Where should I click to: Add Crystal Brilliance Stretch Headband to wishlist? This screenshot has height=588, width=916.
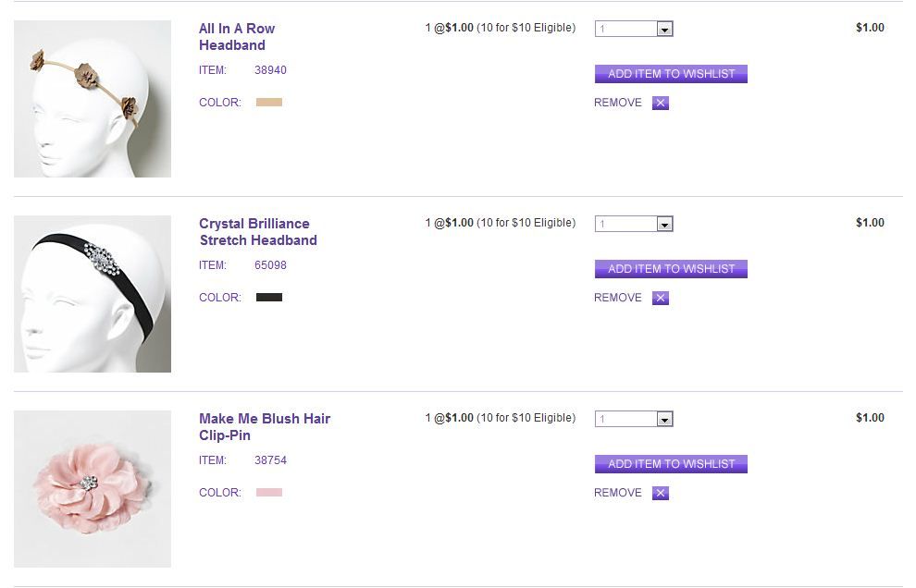[671, 269]
